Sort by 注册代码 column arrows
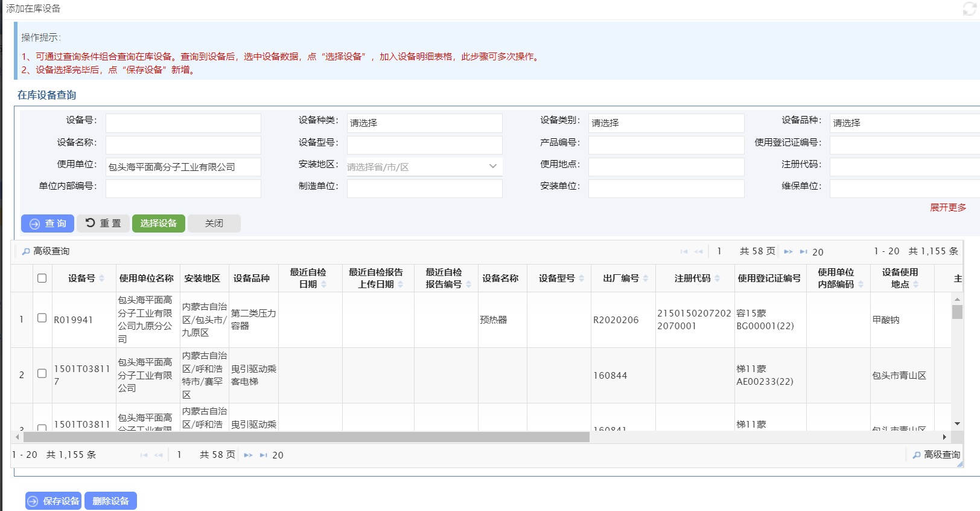 tap(717, 278)
